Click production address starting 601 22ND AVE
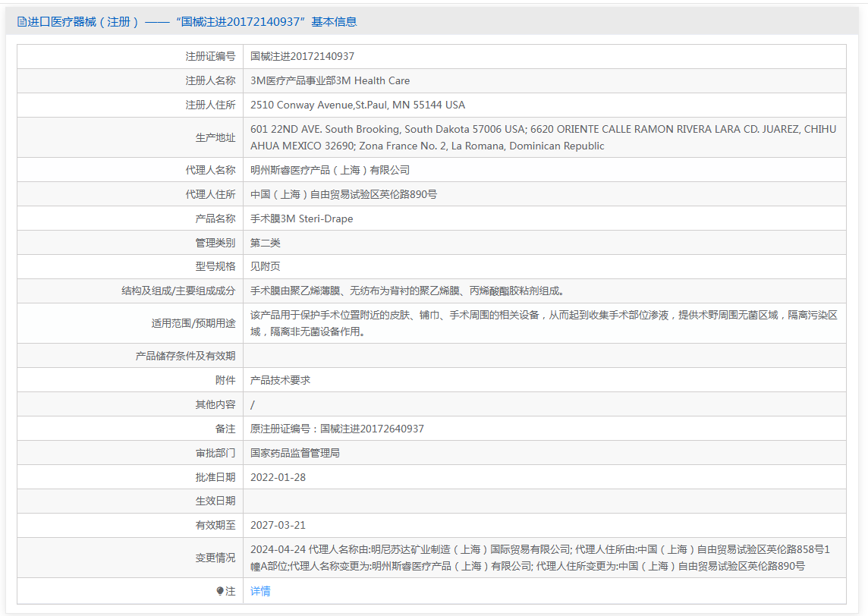868x616 pixels. tap(543, 137)
